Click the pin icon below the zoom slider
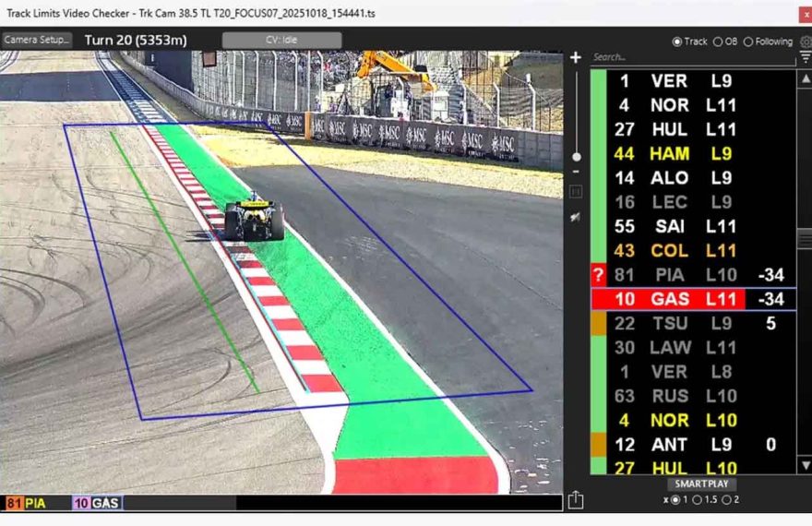 pos(576,217)
